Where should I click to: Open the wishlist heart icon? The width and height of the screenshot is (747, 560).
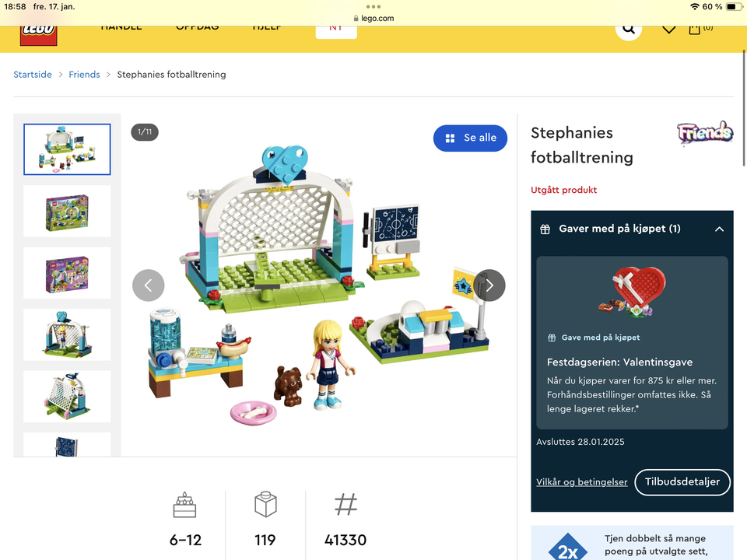pyautogui.click(x=669, y=30)
